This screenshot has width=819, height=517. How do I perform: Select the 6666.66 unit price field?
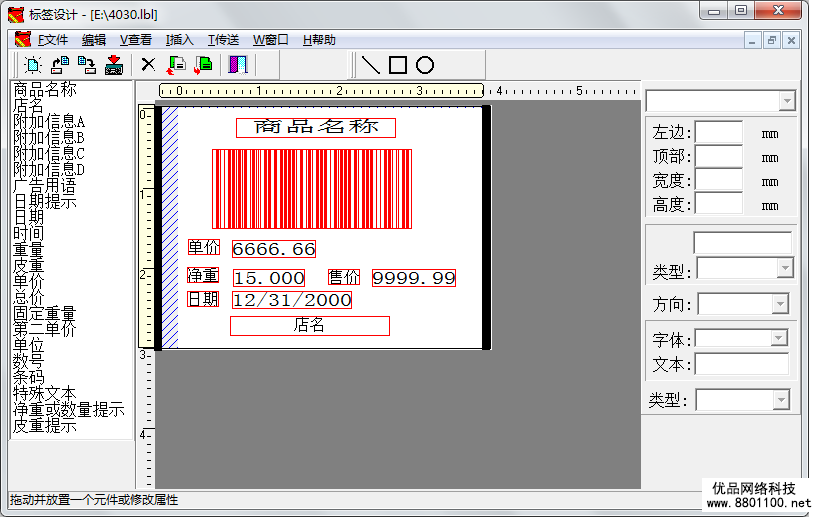[274, 249]
